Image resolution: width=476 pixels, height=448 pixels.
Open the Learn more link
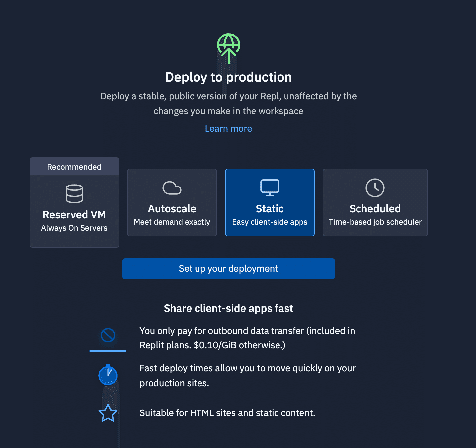228,128
